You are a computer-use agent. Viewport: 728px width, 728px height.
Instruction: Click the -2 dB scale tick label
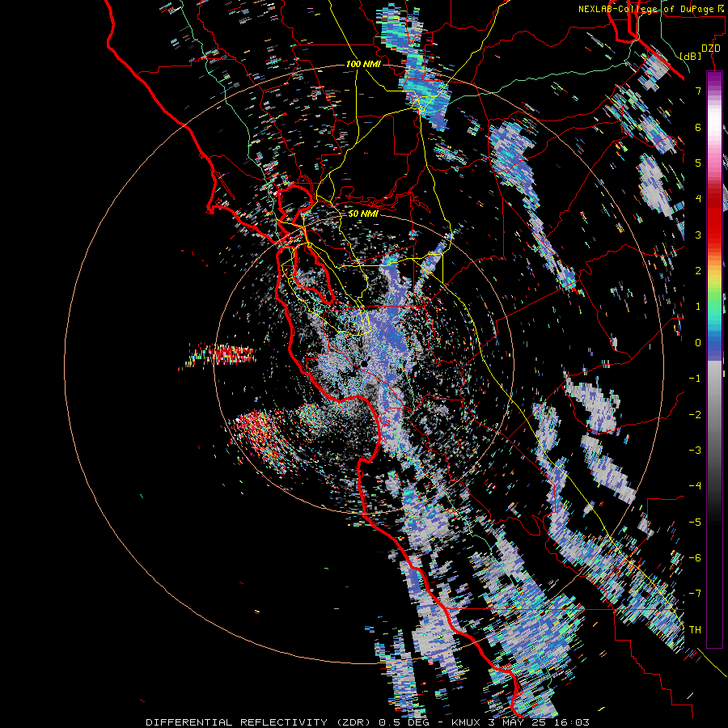[695, 415]
